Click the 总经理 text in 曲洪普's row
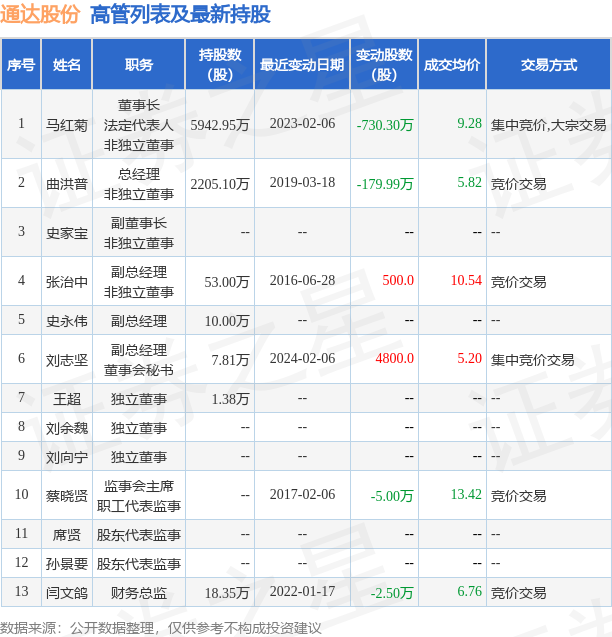Screen dimensions: 612x637 [139, 174]
